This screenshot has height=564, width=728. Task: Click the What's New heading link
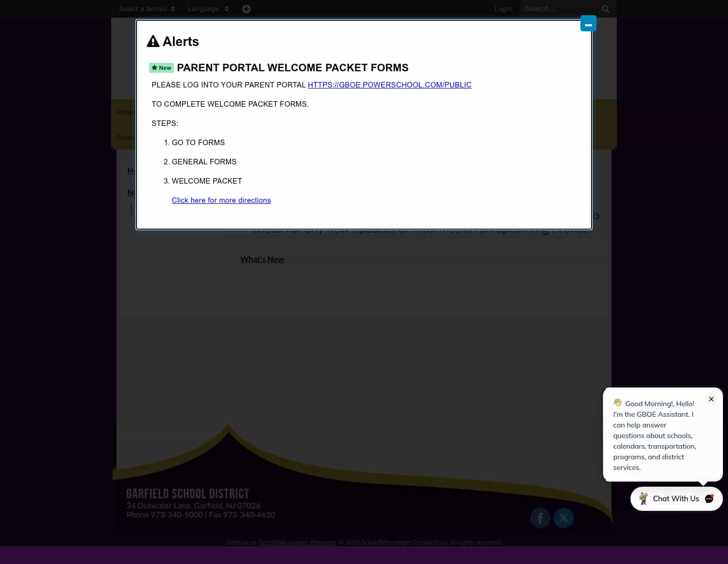tap(262, 259)
